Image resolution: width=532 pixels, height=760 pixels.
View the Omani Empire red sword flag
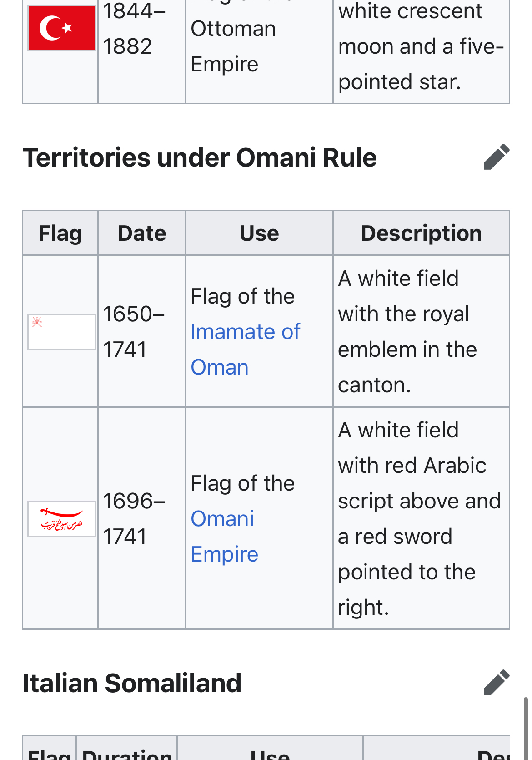point(61,519)
